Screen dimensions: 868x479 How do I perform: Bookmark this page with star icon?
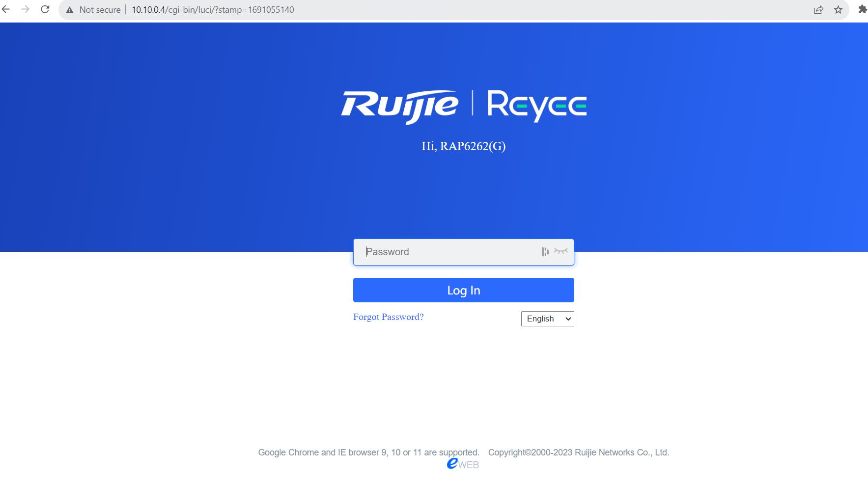838,10
